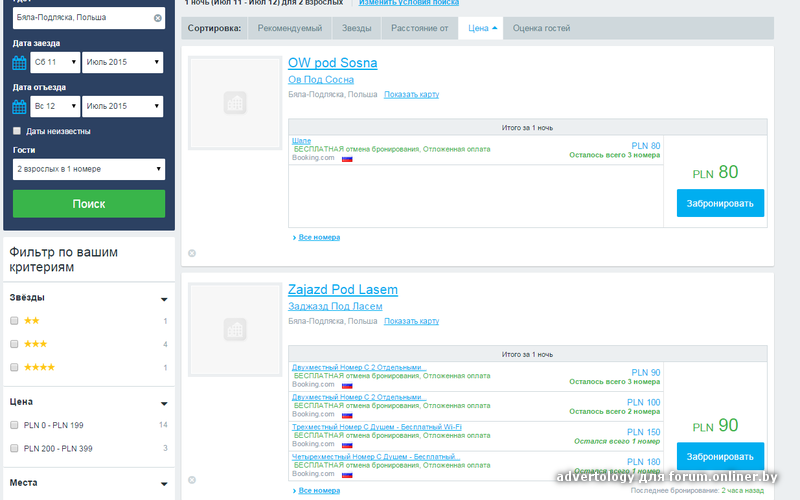Screen dimensions: 800x500
Task: Open the guests dropdown 2 взрослых в 1 номере
Action: pyautogui.click(x=89, y=169)
